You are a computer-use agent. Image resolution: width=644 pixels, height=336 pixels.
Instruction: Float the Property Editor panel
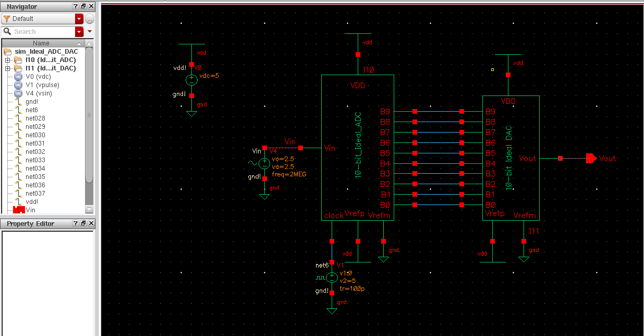click(83, 223)
